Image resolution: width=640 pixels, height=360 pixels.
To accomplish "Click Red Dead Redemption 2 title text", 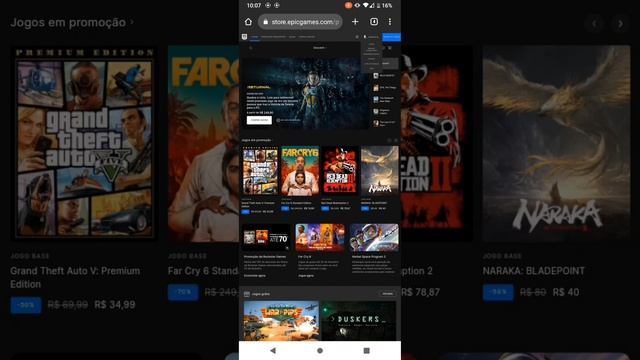I will click(x=335, y=203).
